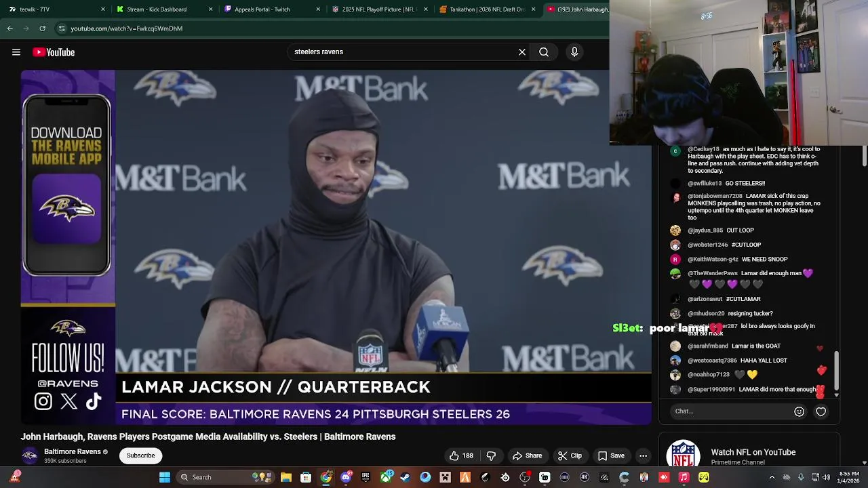868x488 pixels.
Task: Select the youtube.com address bar URL
Action: coord(126,28)
